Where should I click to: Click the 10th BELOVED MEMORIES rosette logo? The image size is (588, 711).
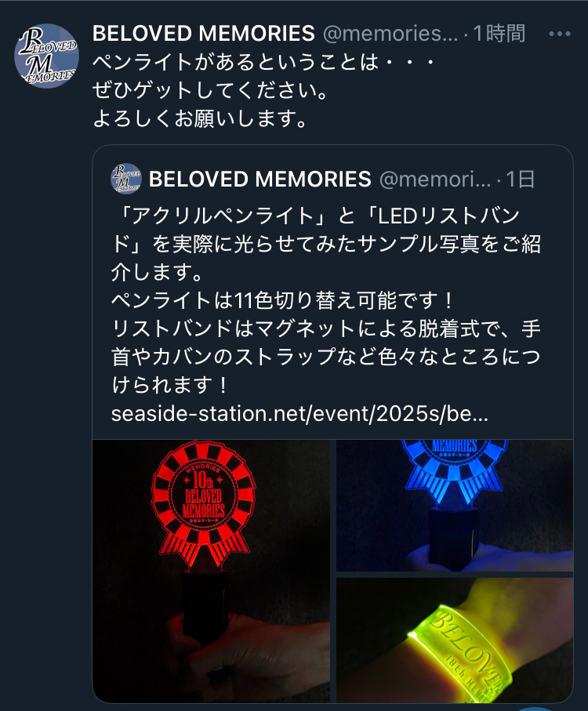click(203, 496)
